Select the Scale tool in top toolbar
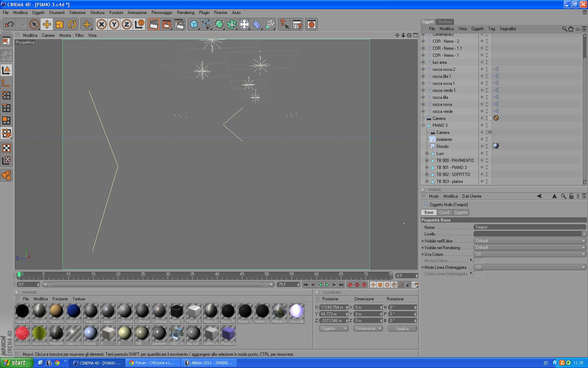The width and height of the screenshot is (588, 368). tap(59, 24)
